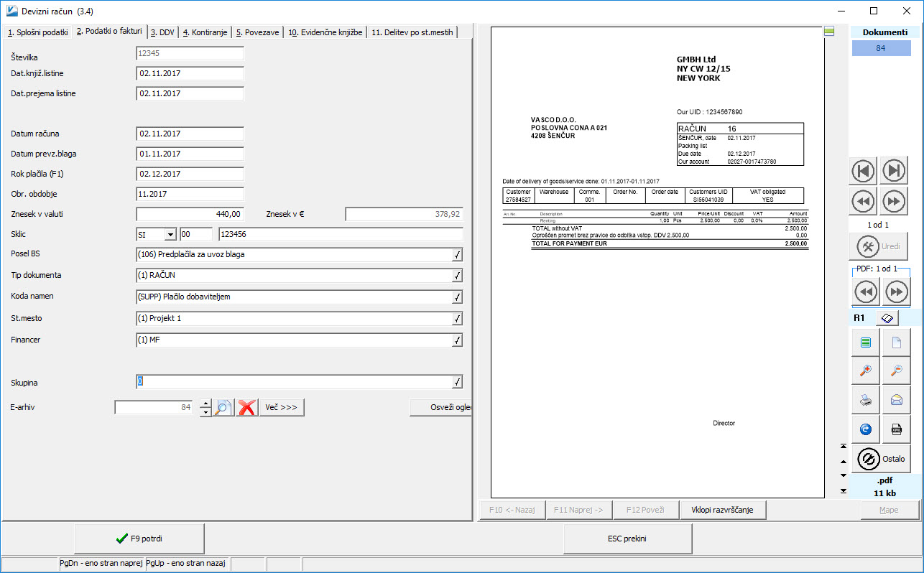Viewport: 924px width, 573px height.
Task: Click the eraser icon next to R1
Action: point(887,317)
